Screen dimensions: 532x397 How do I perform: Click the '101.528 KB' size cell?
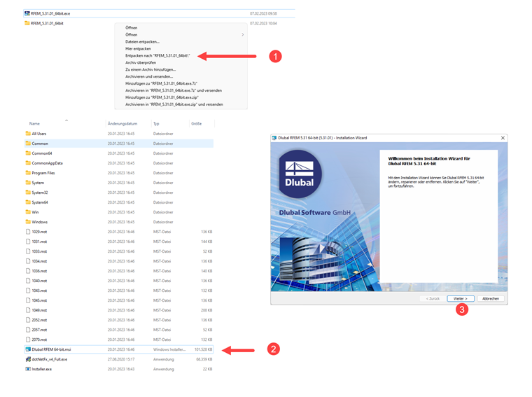point(203,349)
